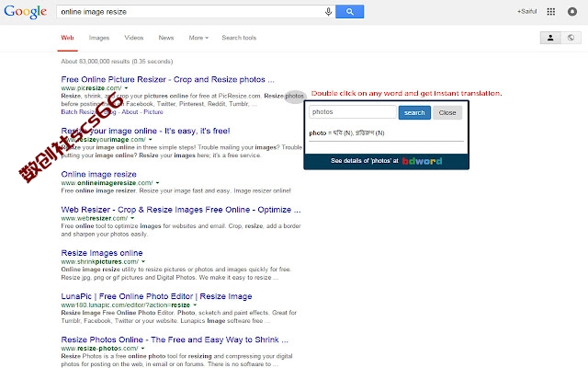Click www.picresize.com green URL
Viewport: 588px width, 368px height.
coord(91,88)
